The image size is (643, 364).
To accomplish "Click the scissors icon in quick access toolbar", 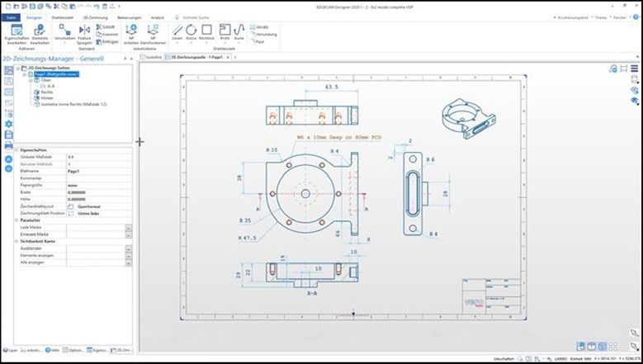I will click(x=57, y=6).
